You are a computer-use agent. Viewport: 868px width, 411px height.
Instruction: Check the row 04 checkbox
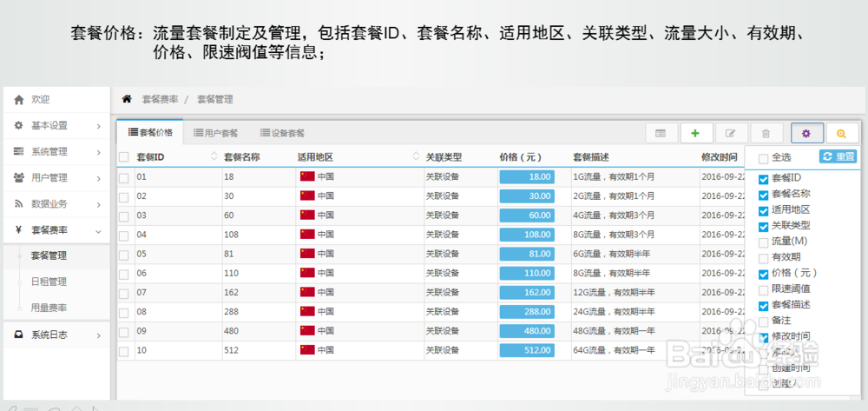point(124,236)
